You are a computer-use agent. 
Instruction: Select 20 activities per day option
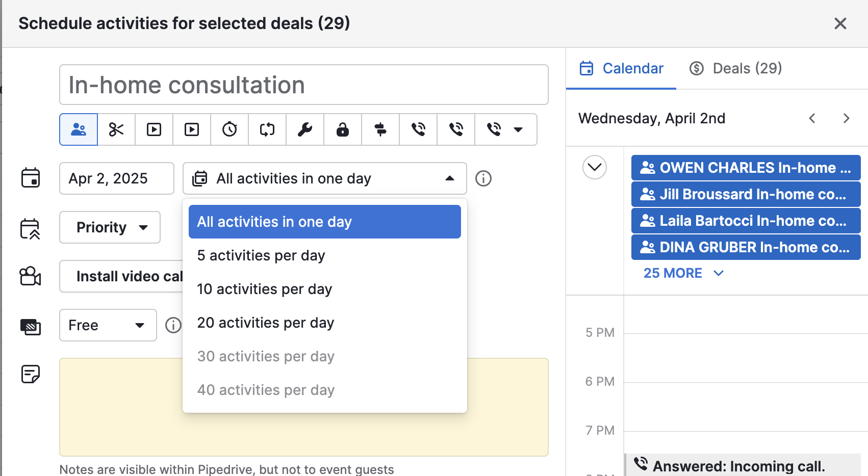point(266,323)
